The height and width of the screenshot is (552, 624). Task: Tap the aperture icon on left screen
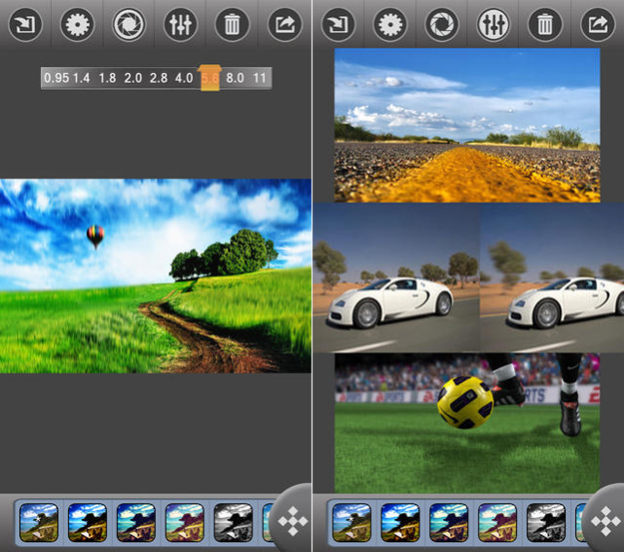pos(129,25)
